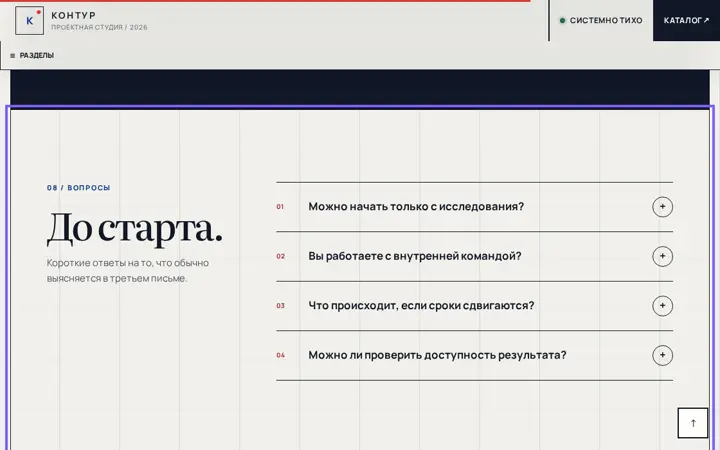Viewport: 720px width, 450px height.
Task: Click the Контур brand name text
Action: tap(73, 15)
